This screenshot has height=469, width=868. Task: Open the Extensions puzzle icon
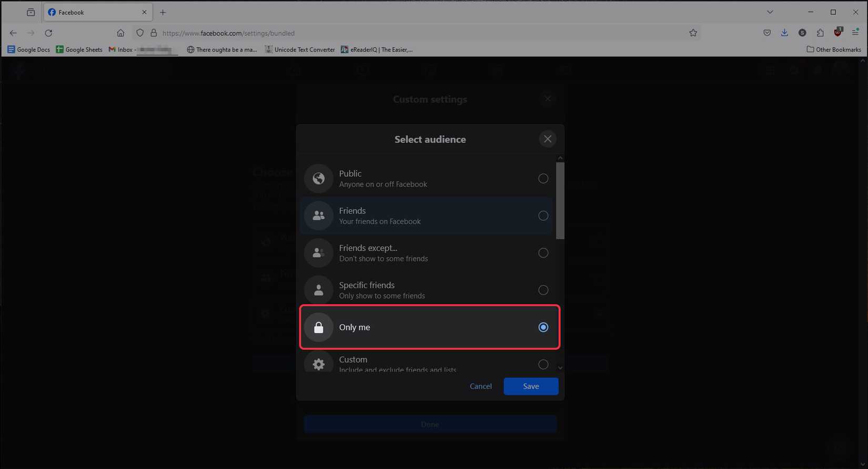820,33
